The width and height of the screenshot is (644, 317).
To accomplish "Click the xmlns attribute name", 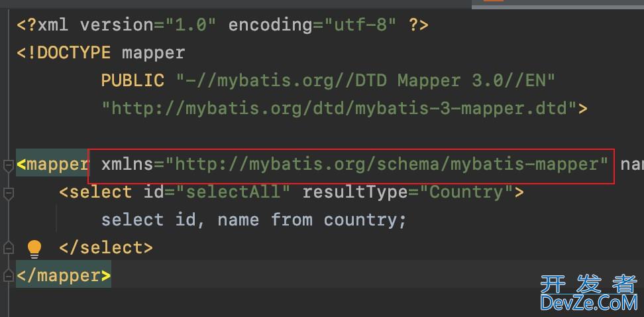I will pyautogui.click(x=127, y=164).
